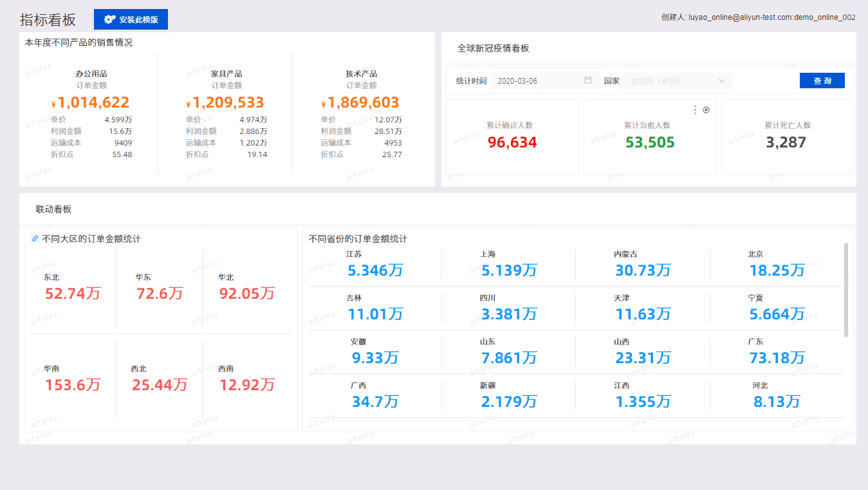Click the 江西 value 1.355万

(x=643, y=402)
